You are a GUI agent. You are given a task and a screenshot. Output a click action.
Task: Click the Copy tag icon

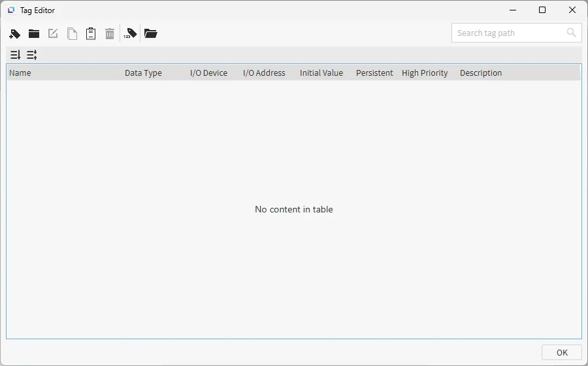point(72,33)
